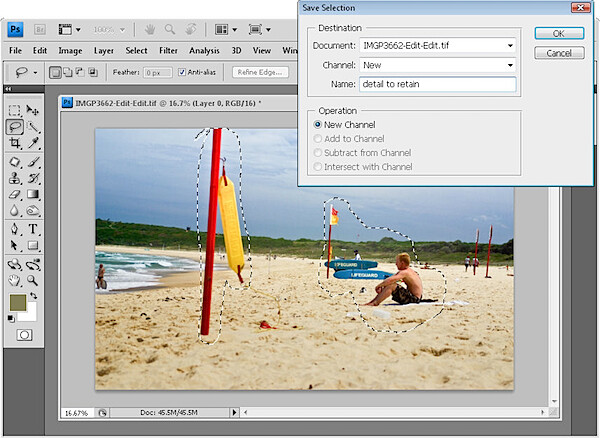This screenshot has height=438, width=600.
Task: Open the Select menu
Action: coord(136,50)
